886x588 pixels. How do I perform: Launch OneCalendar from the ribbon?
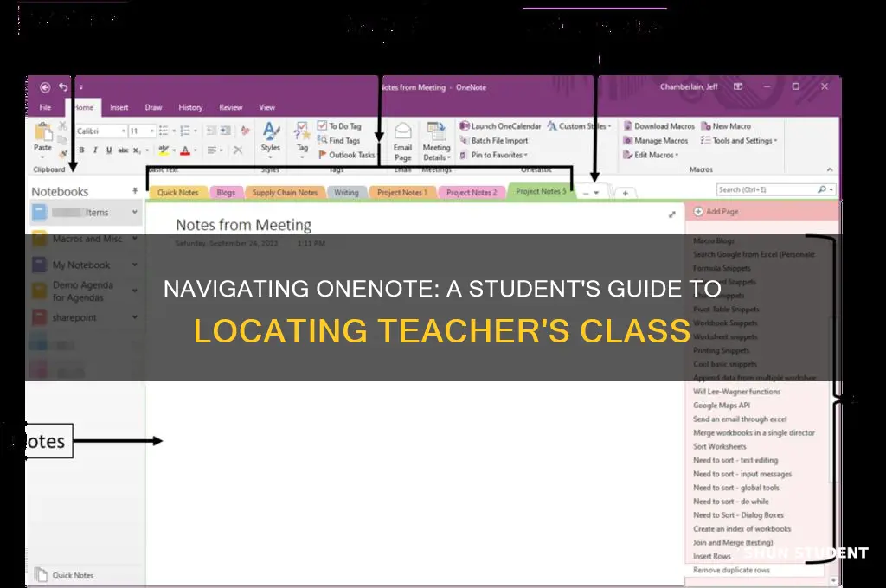tap(501, 126)
